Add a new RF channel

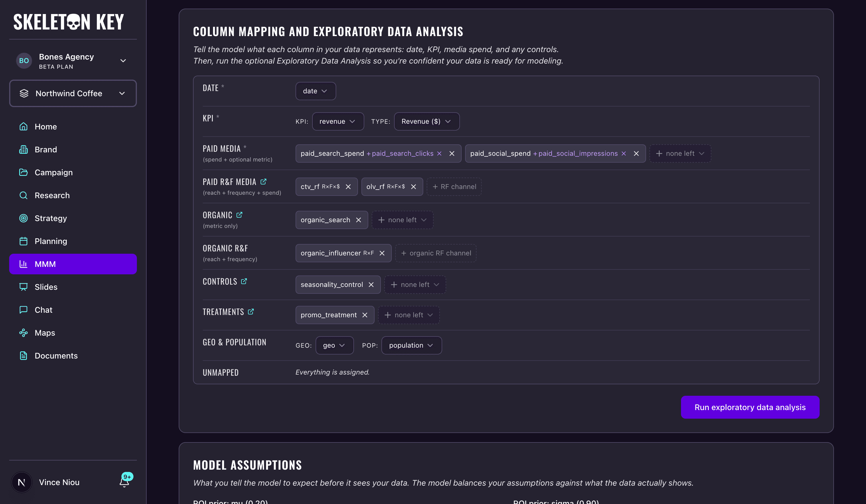[454, 186]
